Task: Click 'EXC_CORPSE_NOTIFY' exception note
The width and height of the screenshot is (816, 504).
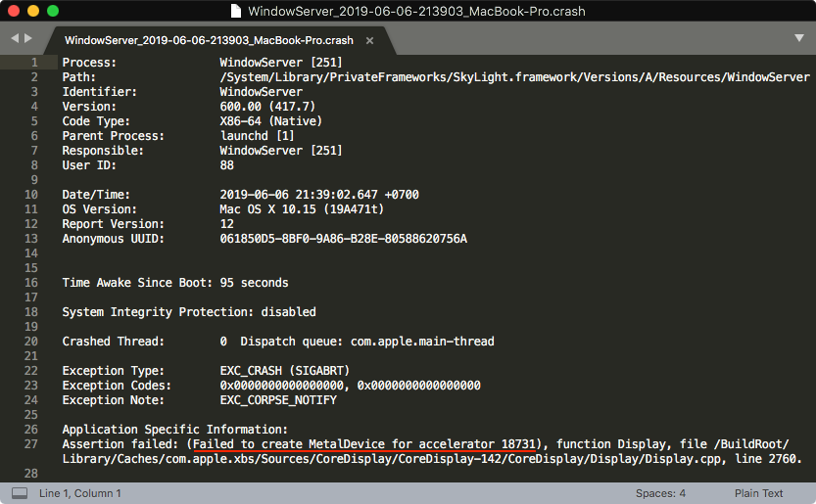Action: coord(278,400)
